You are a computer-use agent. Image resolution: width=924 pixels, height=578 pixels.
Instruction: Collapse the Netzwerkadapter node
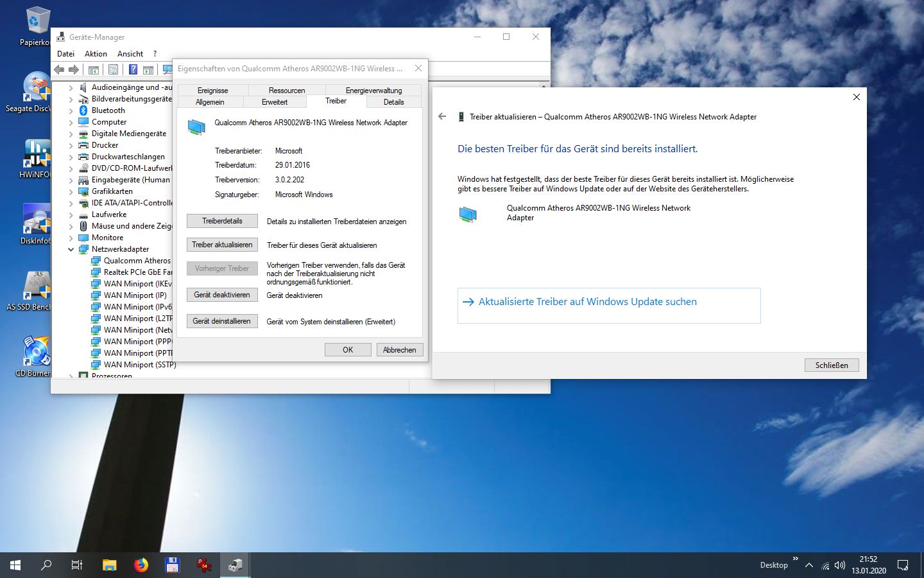point(71,249)
